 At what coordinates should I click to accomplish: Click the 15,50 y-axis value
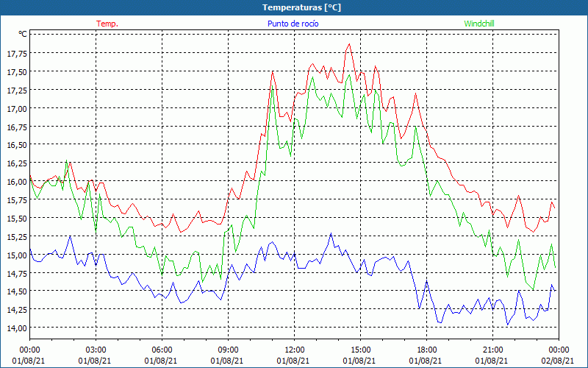[x=17, y=218]
